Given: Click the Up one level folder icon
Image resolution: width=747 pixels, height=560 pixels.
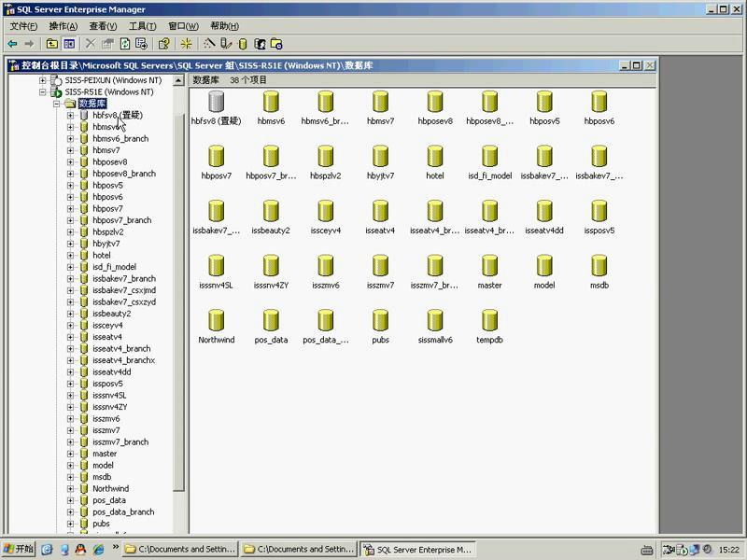Looking at the screenshot, I should tap(52, 44).
